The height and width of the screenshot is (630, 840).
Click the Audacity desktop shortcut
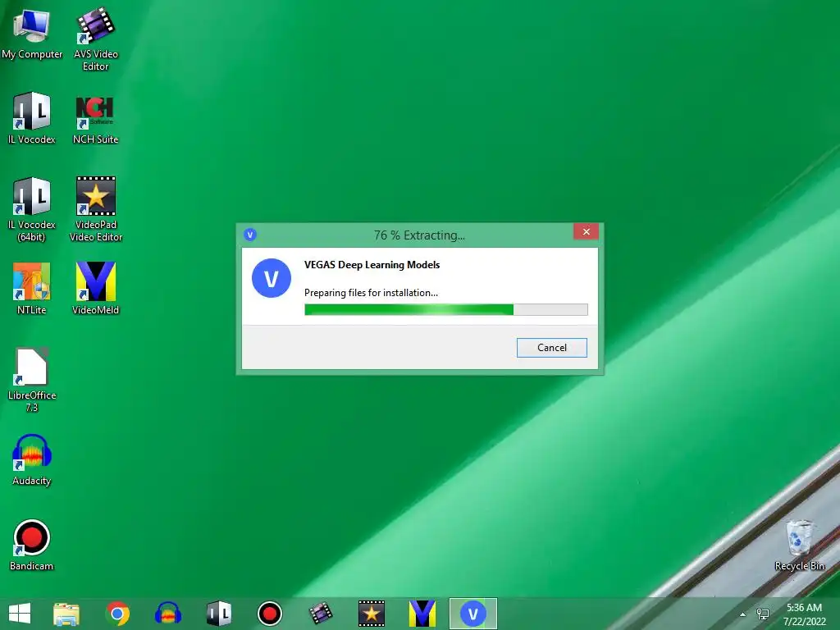32,459
